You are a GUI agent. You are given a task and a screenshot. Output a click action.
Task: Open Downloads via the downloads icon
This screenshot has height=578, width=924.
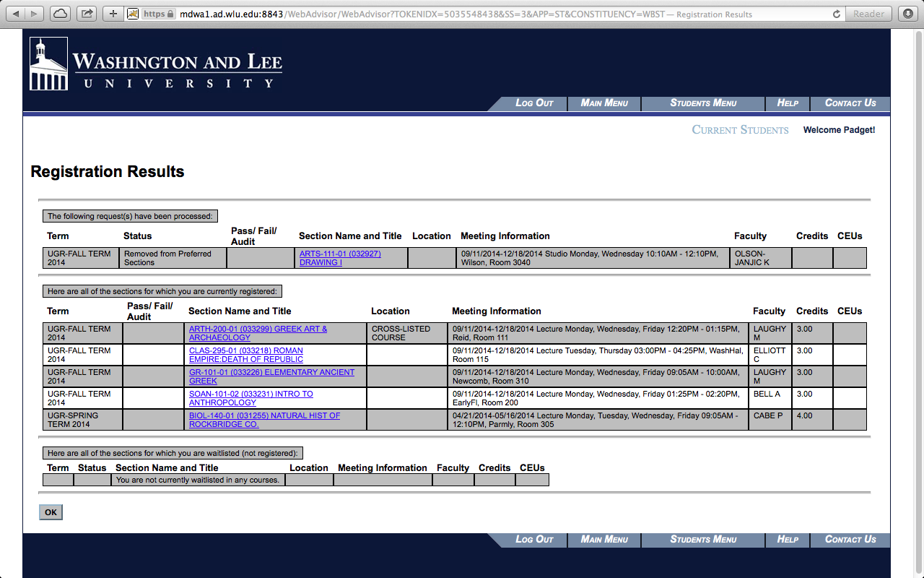pos(908,12)
